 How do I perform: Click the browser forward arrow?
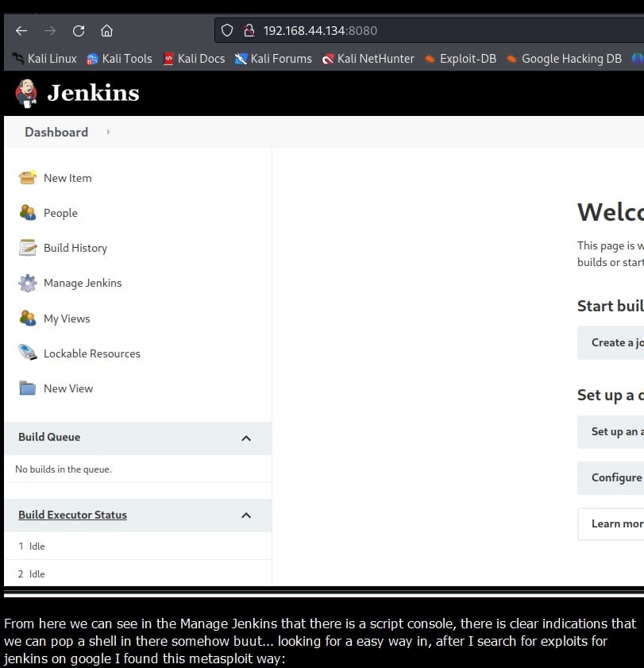50,31
